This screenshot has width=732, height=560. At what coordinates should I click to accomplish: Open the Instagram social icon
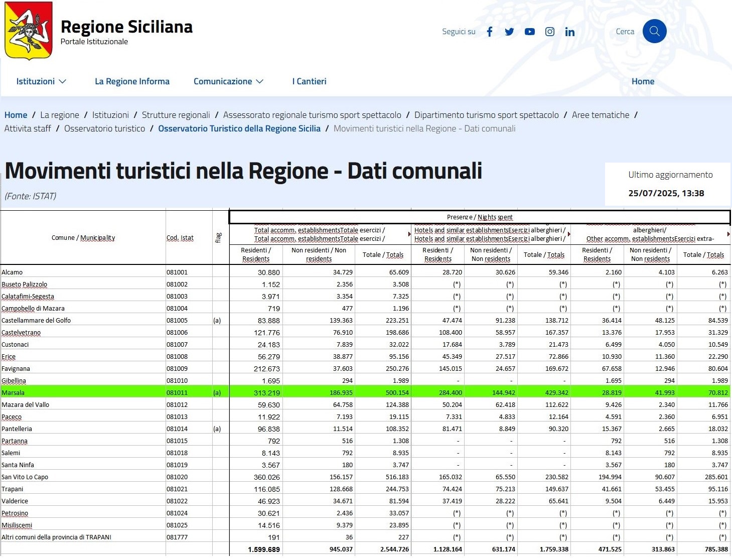[550, 32]
